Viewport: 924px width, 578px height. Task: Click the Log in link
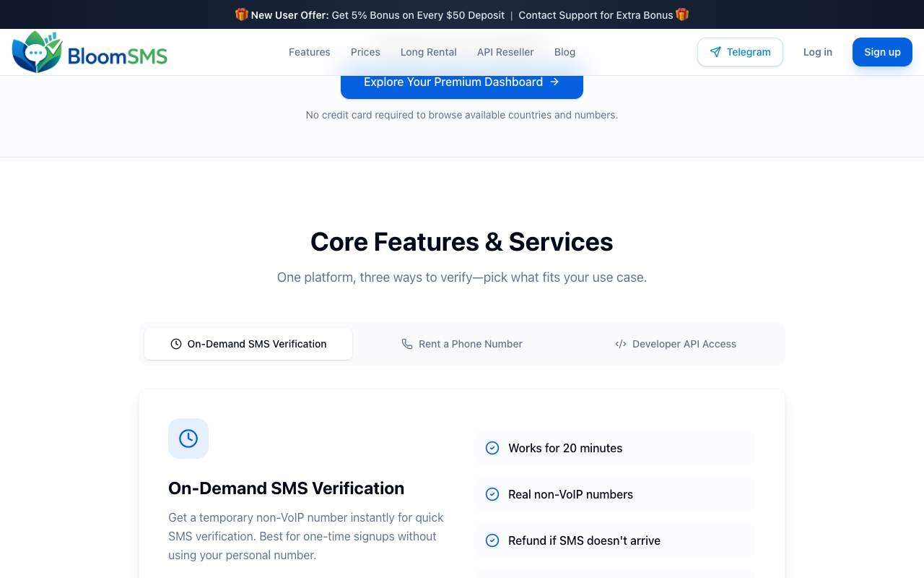point(818,52)
